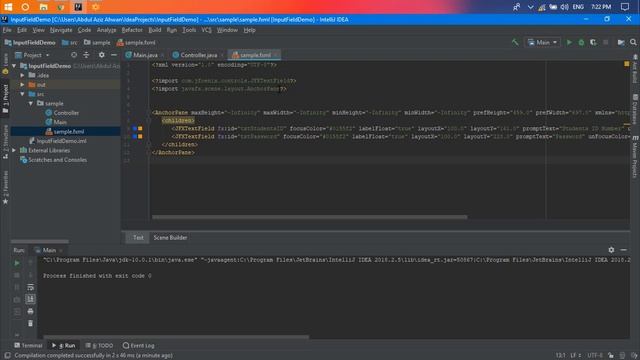Screen dimensions: 640x360
Task: Select the Text view tab
Action: (x=138, y=238)
